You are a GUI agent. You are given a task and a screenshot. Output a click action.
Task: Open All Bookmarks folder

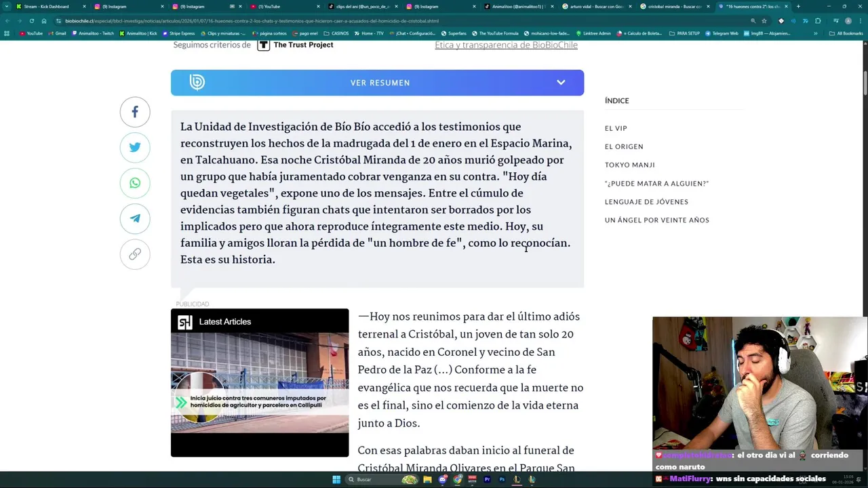click(846, 33)
